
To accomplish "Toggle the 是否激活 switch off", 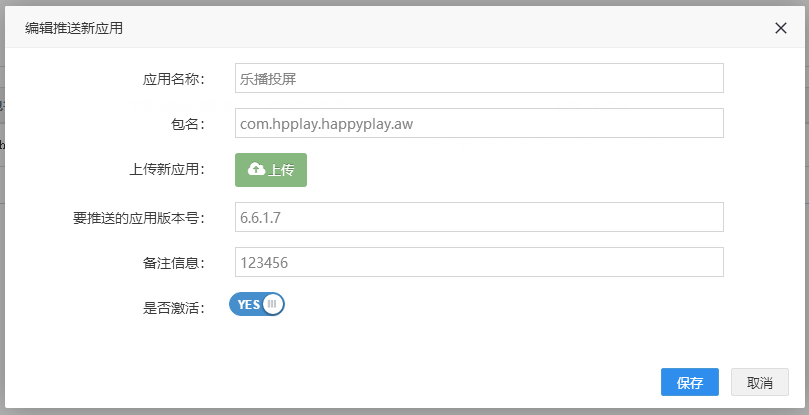I will pos(257,305).
